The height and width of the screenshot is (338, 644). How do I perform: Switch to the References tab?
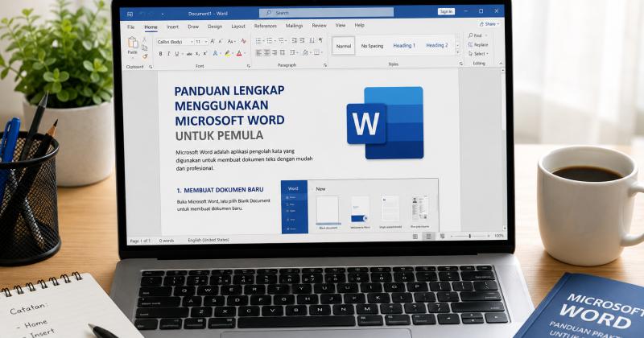pyautogui.click(x=266, y=26)
